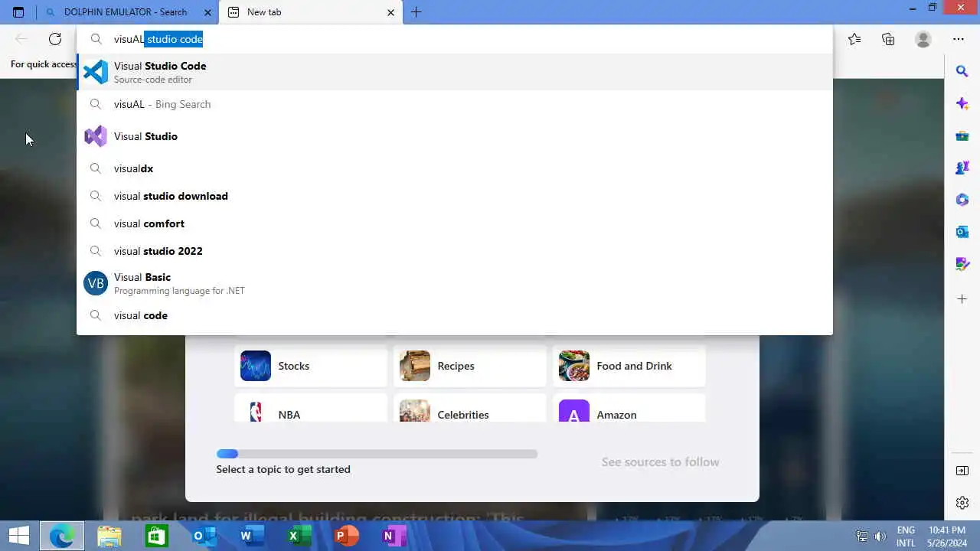This screenshot has width=980, height=551.
Task: Toggle the sidebar hide button
Action: coord(962,471)
